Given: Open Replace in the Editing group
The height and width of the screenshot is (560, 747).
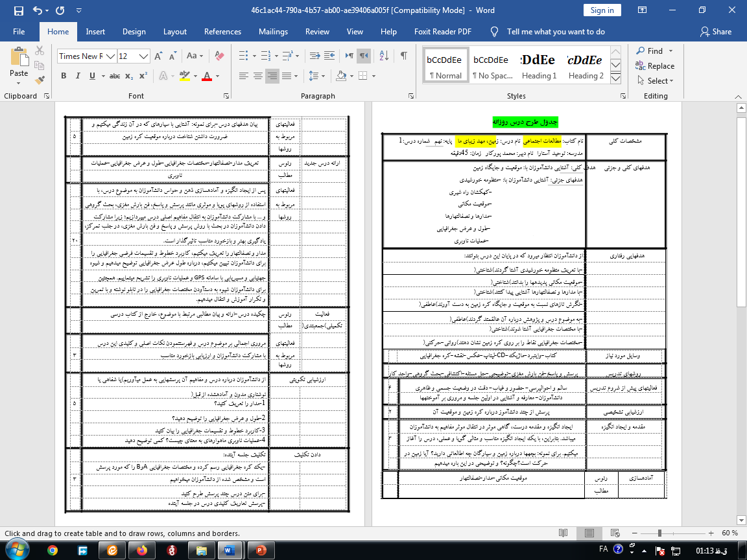Looking at the screenshot, I should click(655, 65).
